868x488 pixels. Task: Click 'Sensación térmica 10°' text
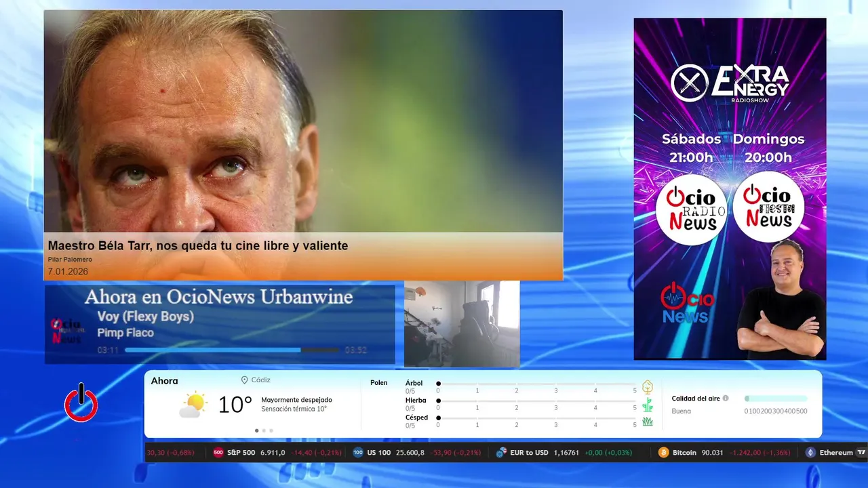(x=294, y=409)
